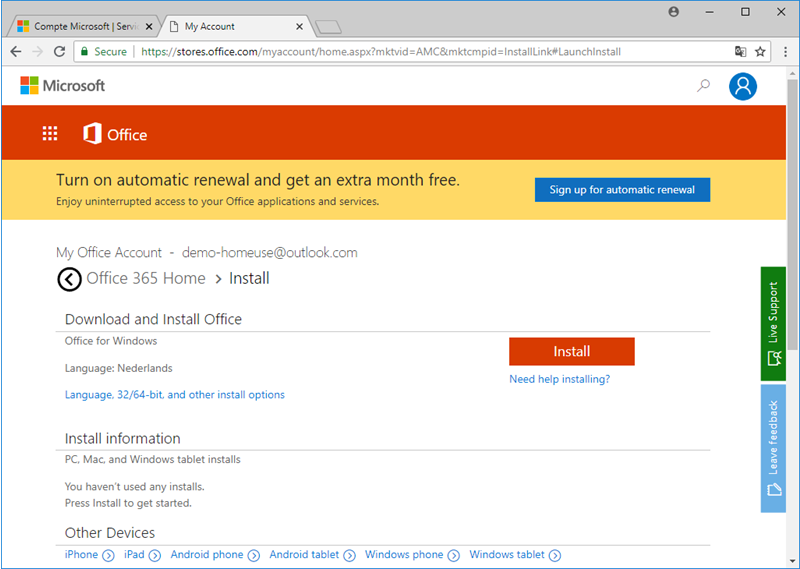
Task: Click Sign up for automatic renewal
Action: [622, 190]
